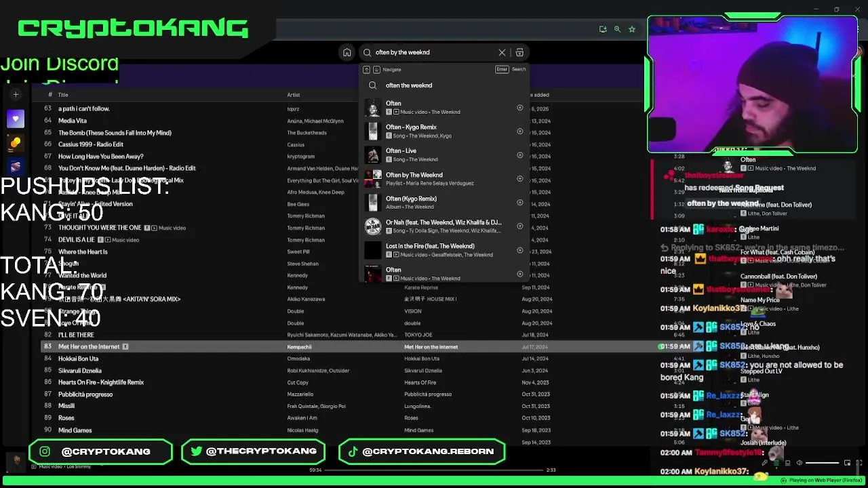
Task: Click the up-arrow navigate hint icon
Action: [x=367, y=69]
